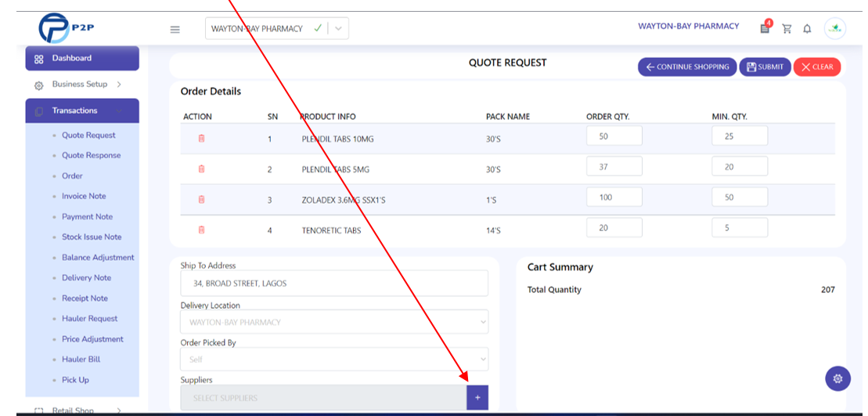Open Receipt Note
The height and width of the screenshot is (416, 868).
click(x=85, y=298)
